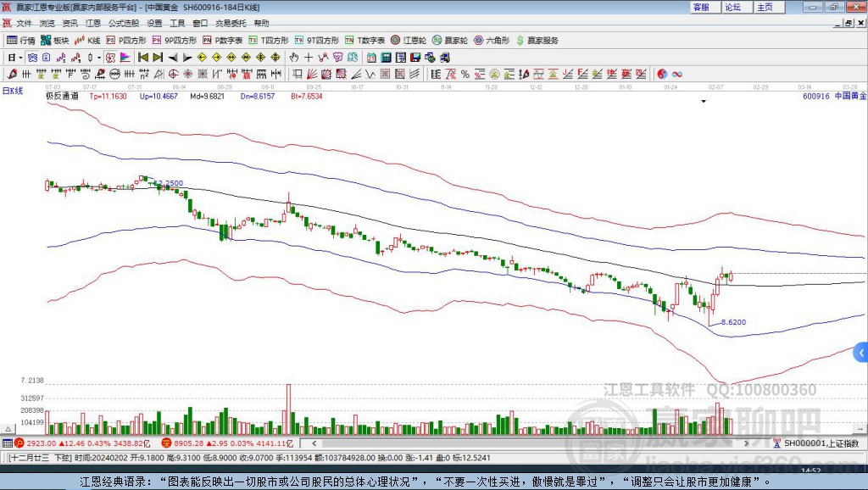Open the 赢家轮 wheel tool
The height and width of the screenshot is (490, 868).
pyautogui.click(x=450, y=41)
